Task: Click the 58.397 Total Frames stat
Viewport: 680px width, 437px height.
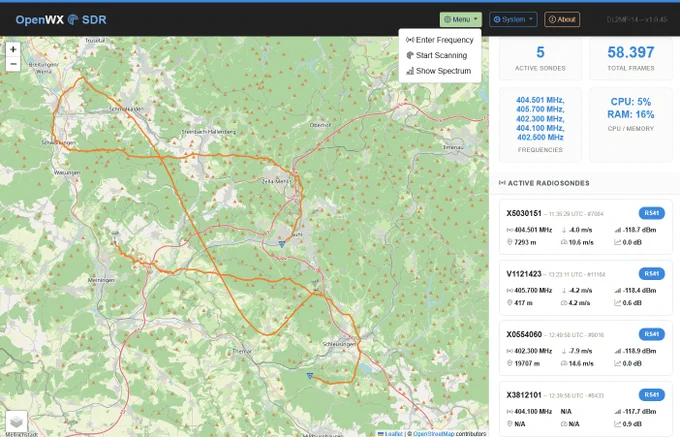Action: click(631, 59)
